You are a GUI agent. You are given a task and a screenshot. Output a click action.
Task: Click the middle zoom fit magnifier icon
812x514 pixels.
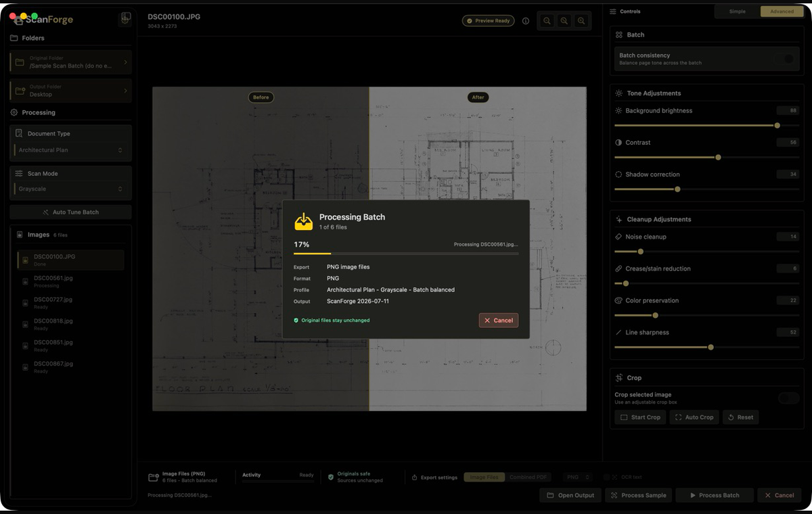pos(564,21)
